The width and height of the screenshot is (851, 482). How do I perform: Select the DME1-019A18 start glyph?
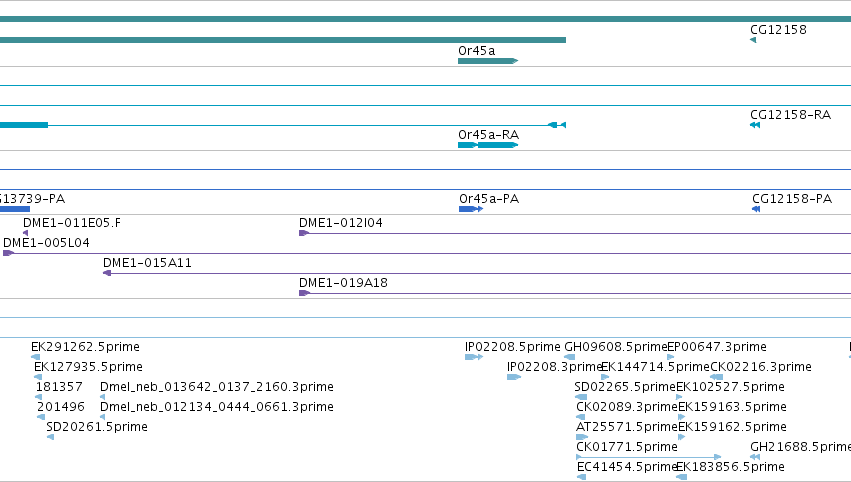pyautogui.click(x=304, y=293)
